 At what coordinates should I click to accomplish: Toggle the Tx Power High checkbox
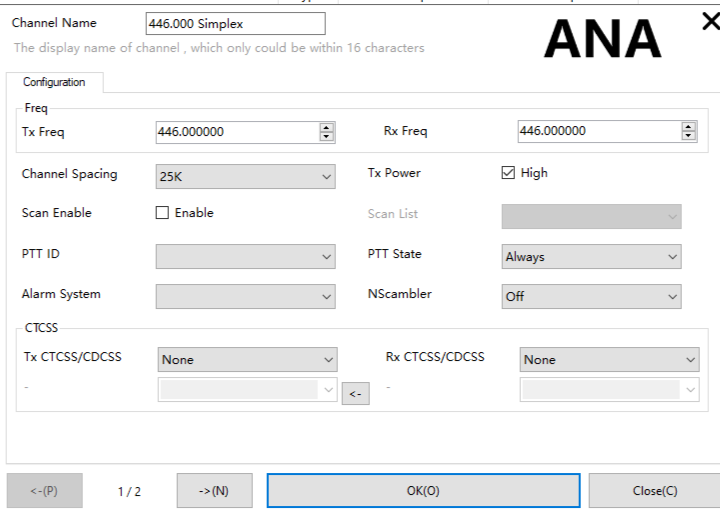[x=508, y=173]
